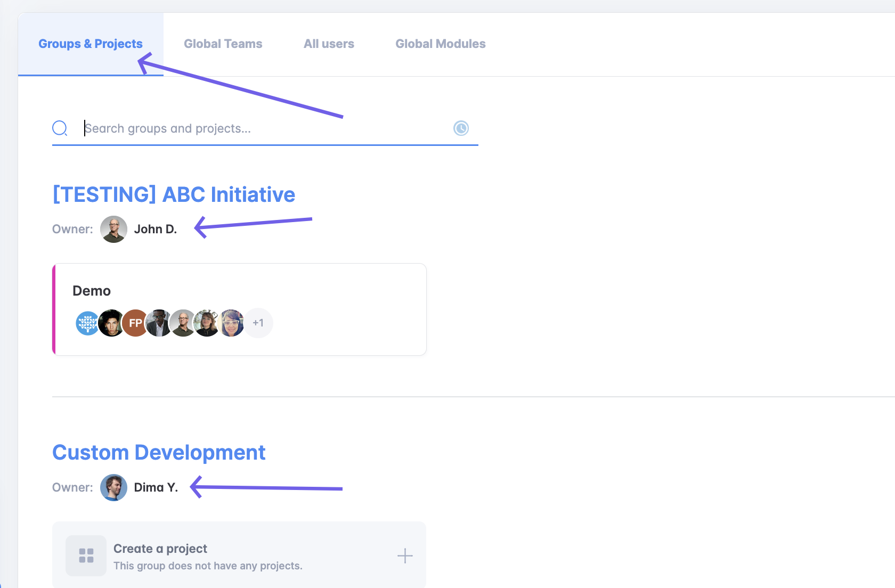The image size is (895, 588).
Task: Open the [TESTING] ABC Initiative group
Action: pyautogui.click(x=174, y=194)
